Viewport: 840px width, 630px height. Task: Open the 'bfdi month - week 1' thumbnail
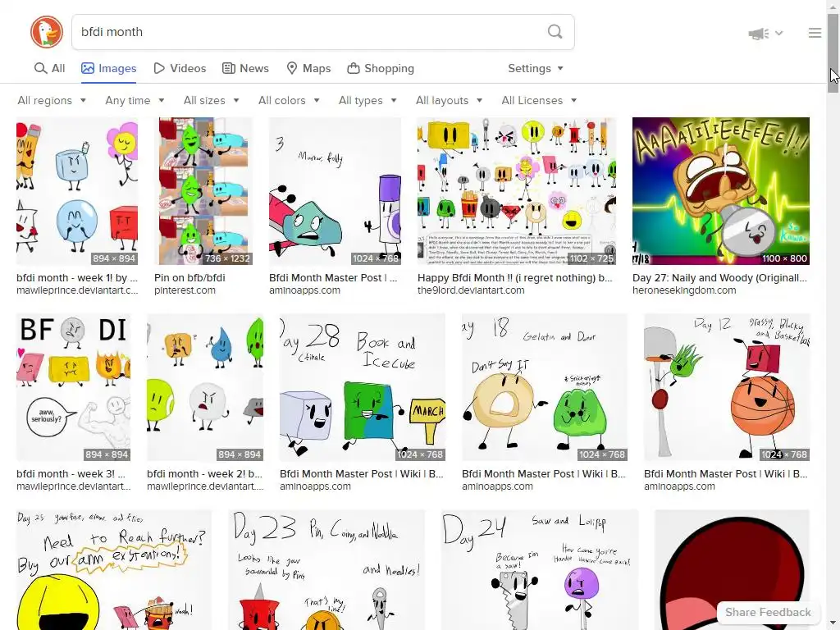click(x=77, y=191)
